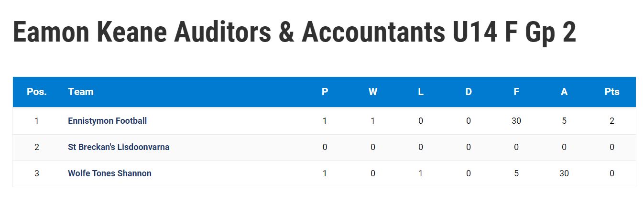Click the Team column header

(81, 92)
